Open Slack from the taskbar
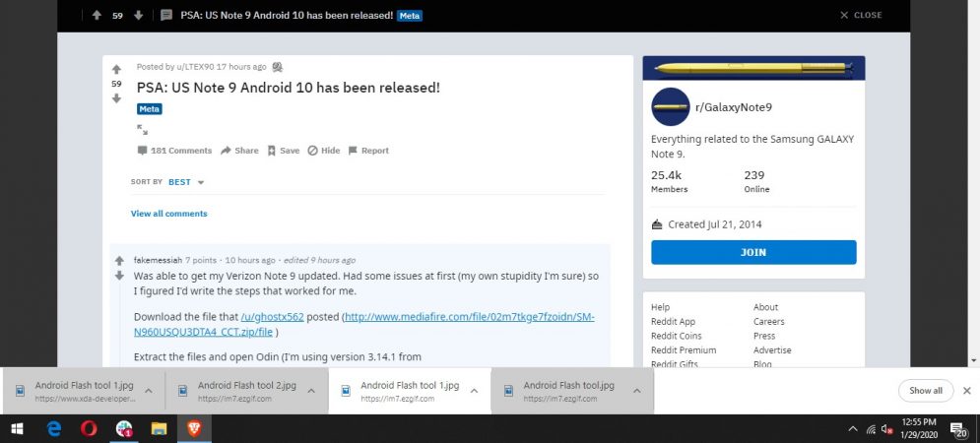Image resolution: width=980 pixels, height=443 pixels. tap(124, 428)
